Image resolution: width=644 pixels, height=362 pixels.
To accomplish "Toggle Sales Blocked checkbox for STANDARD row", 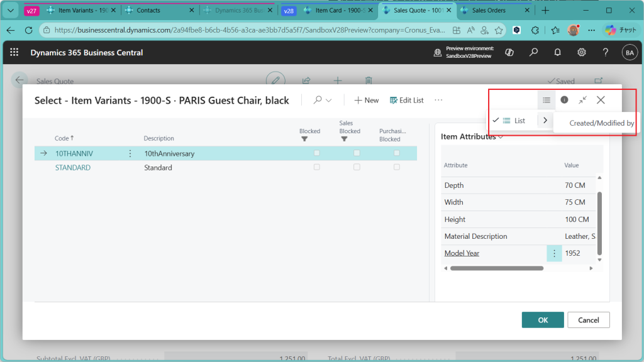I will (357, 167).
